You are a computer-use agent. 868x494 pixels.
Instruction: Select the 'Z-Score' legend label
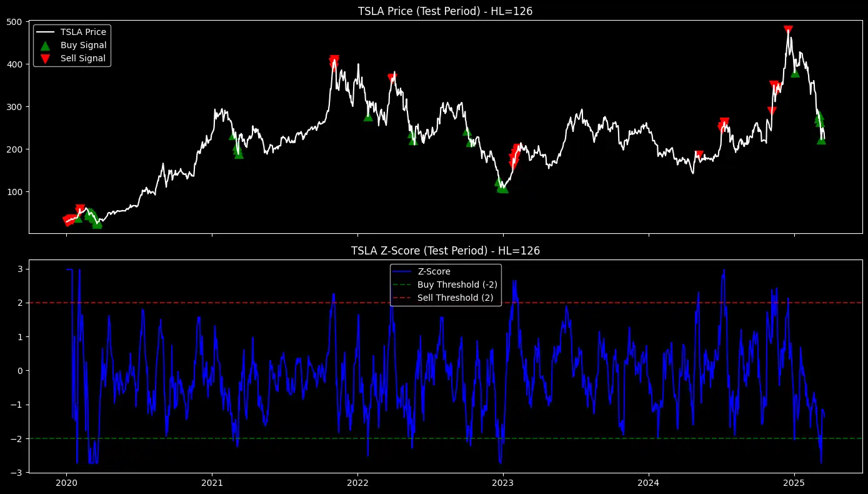[x=434, y=271]
